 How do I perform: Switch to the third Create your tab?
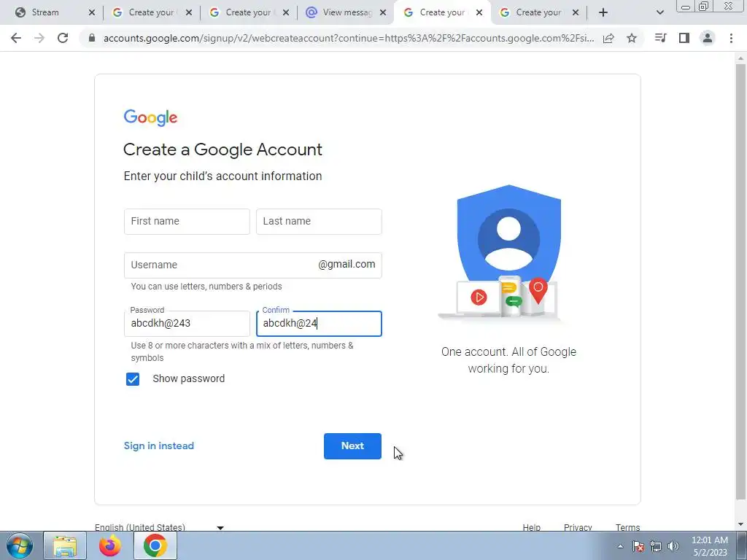coord(442,12)
